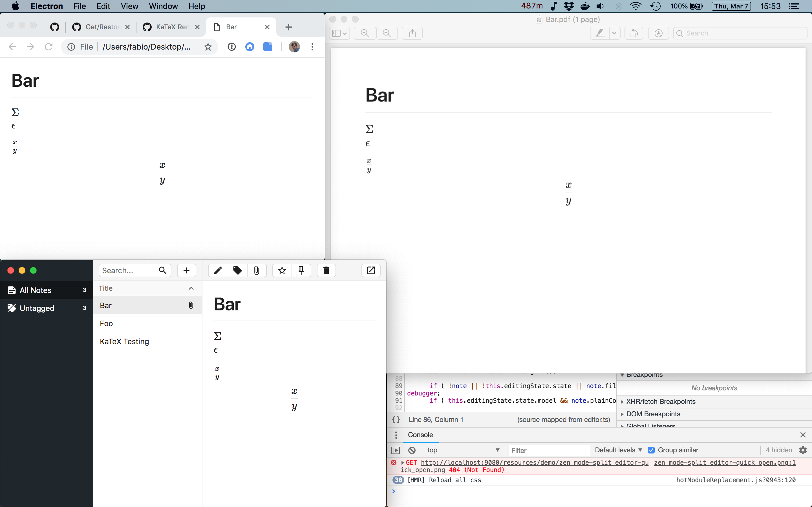
Task: Open the note in an external window
Action: 370,270
